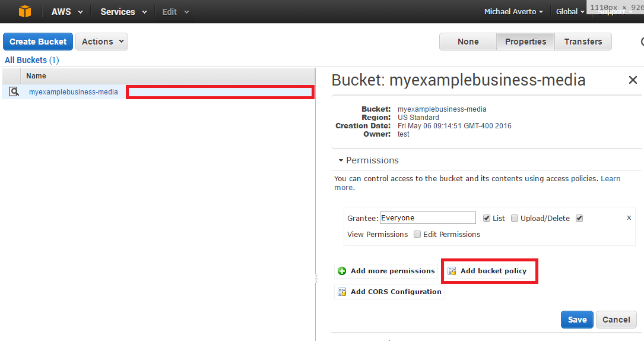Click Add more permissions button
Viewport: 644px width, 341px height.
click(x=386, y=271)
